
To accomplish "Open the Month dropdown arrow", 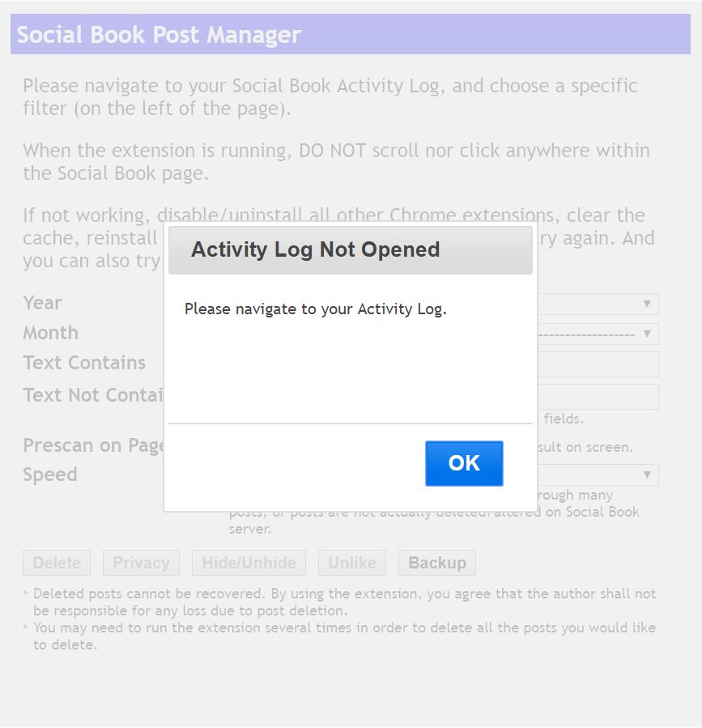I will [647, 334].
